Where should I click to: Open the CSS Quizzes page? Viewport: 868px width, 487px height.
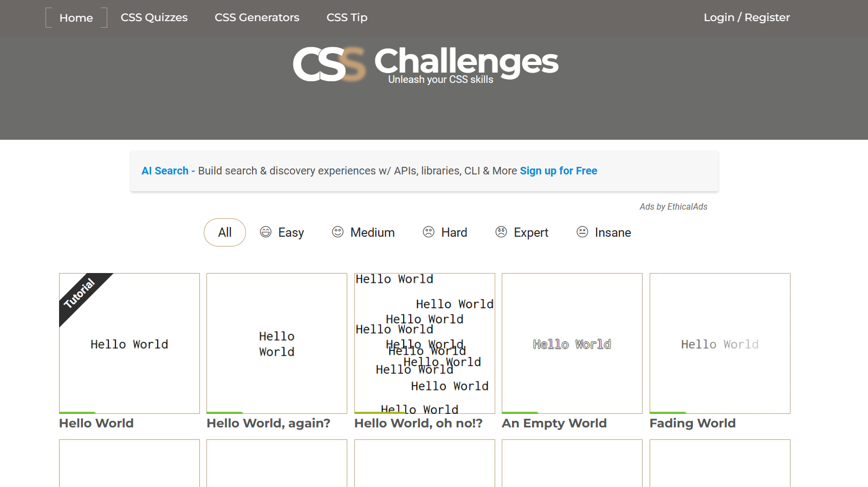point(154,18)
